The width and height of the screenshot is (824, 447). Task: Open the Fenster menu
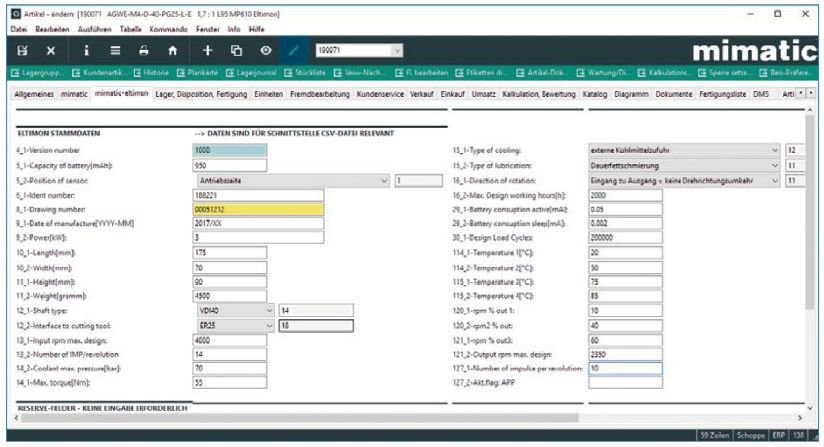tap(208, 29)
